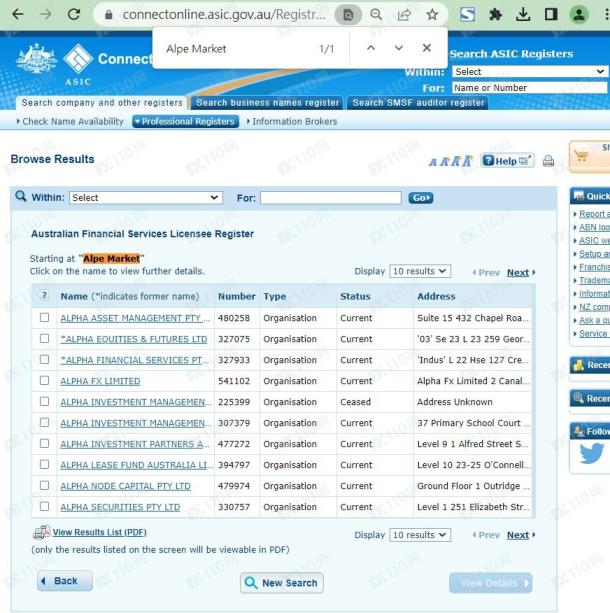Open the shopping cart icon
610x613 pixels.
(x=581, y=156)
